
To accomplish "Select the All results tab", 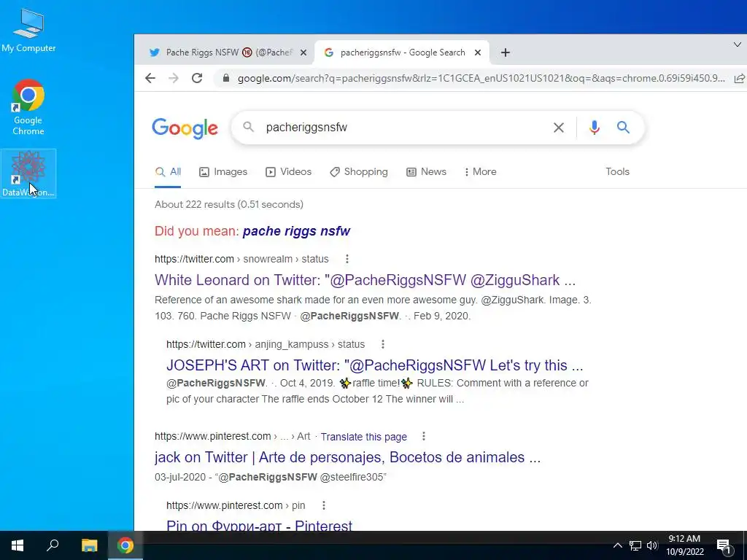I will [169, 172].
